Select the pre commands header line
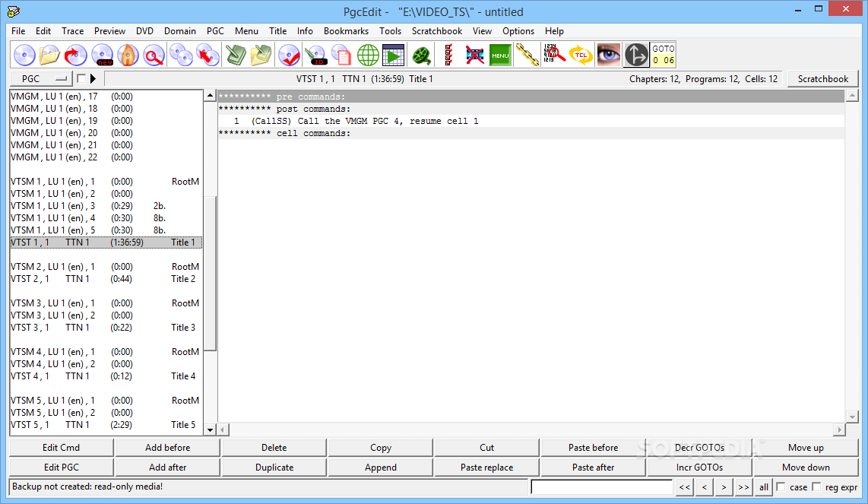 pyautogui.click(x=531, y=97)
